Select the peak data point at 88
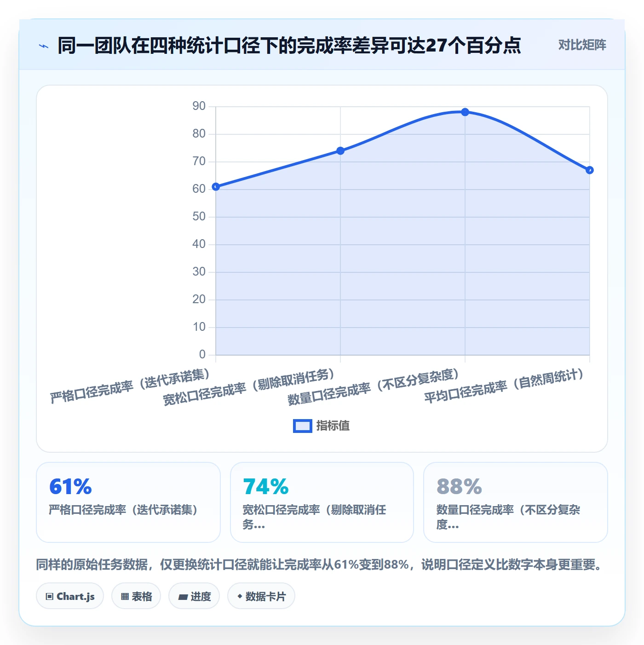Image resolution: width=644 pixels, height=645 pixels. click(x=465, y=112)
